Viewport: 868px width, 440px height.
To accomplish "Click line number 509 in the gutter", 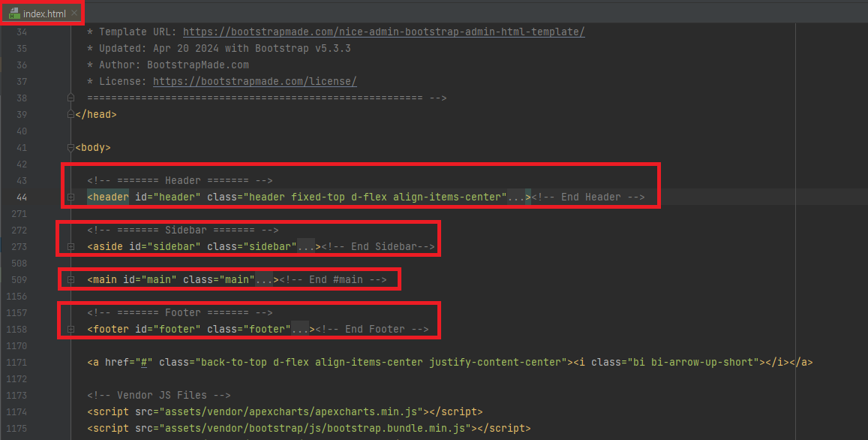I will tap(19, 280).
